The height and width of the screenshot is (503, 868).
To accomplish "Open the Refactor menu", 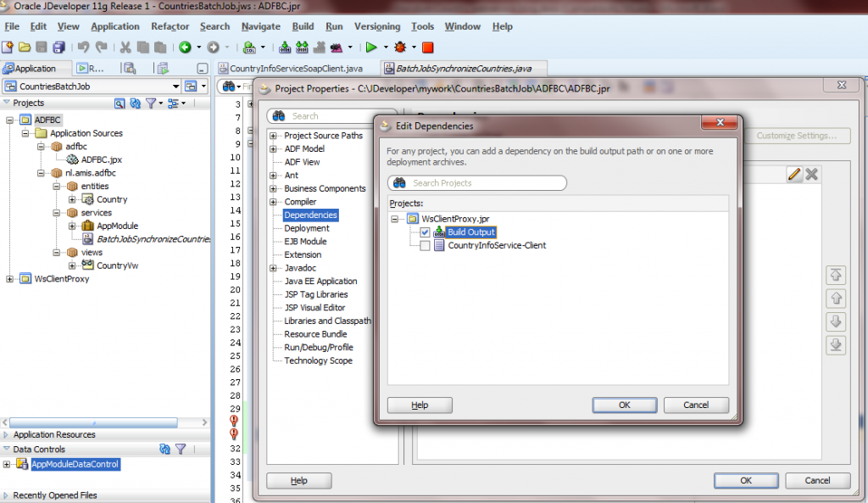I will [170, 26].
